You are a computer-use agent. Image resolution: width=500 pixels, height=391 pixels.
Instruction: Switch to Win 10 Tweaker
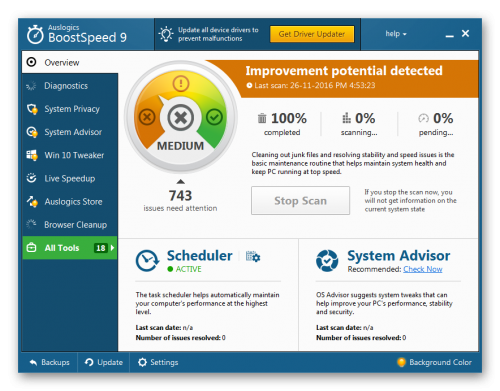click(70, 155)
